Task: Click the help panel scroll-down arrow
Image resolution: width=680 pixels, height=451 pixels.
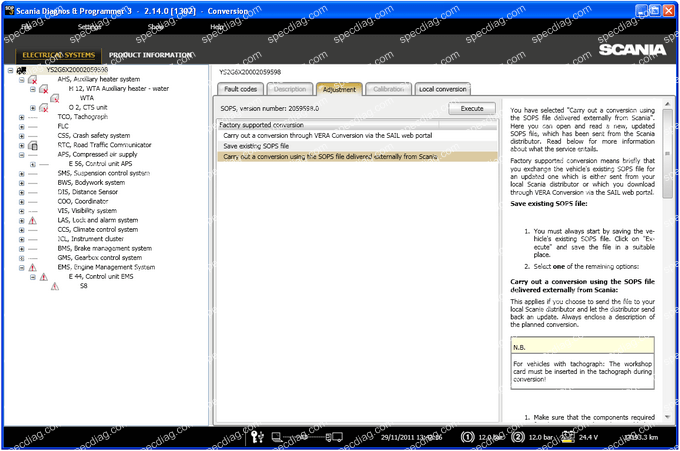Action: tap(667, 417)
